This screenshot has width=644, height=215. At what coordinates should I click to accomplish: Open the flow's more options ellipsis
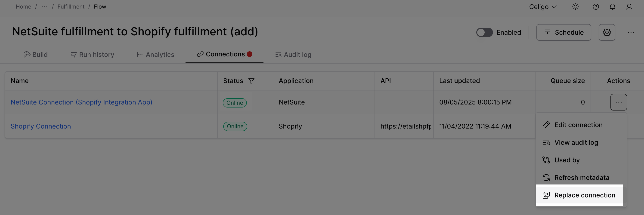point(631,32)
